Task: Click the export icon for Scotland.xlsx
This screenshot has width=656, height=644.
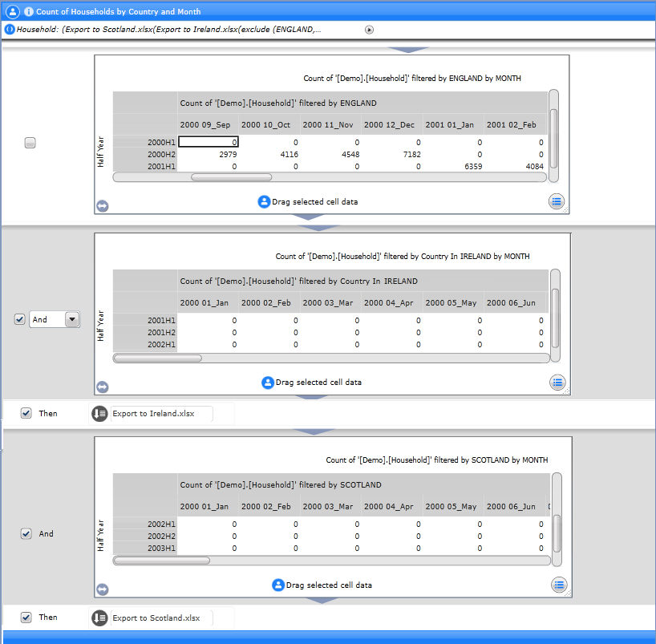Action: pos(99,618)
